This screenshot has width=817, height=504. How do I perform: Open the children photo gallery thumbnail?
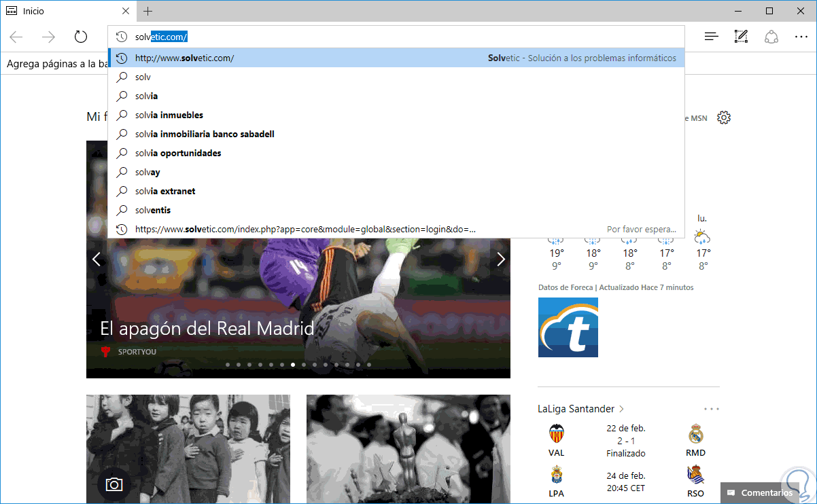click(x=188, y=449)
